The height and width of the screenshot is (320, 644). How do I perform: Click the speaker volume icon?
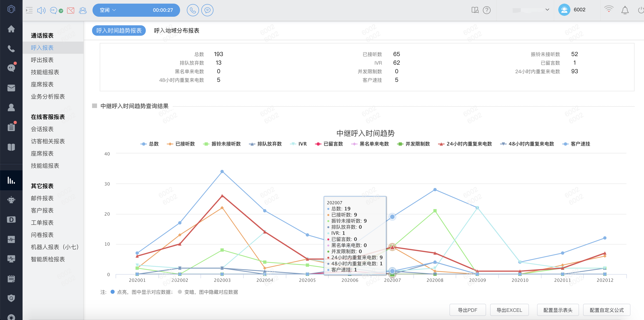[x=41, y=10]
